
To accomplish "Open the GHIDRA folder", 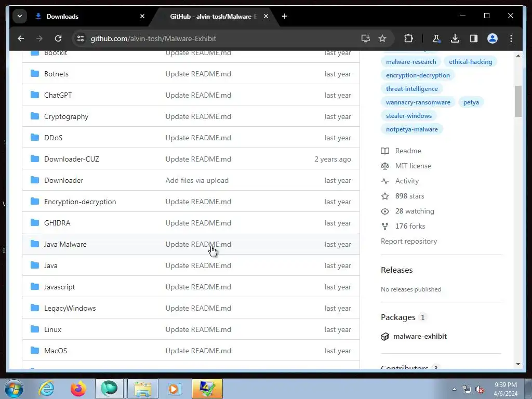I will 57,223.
